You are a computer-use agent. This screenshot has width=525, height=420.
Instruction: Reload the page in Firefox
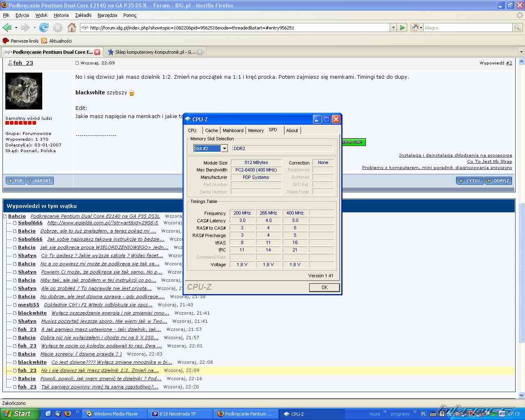(x=44, y=27)
